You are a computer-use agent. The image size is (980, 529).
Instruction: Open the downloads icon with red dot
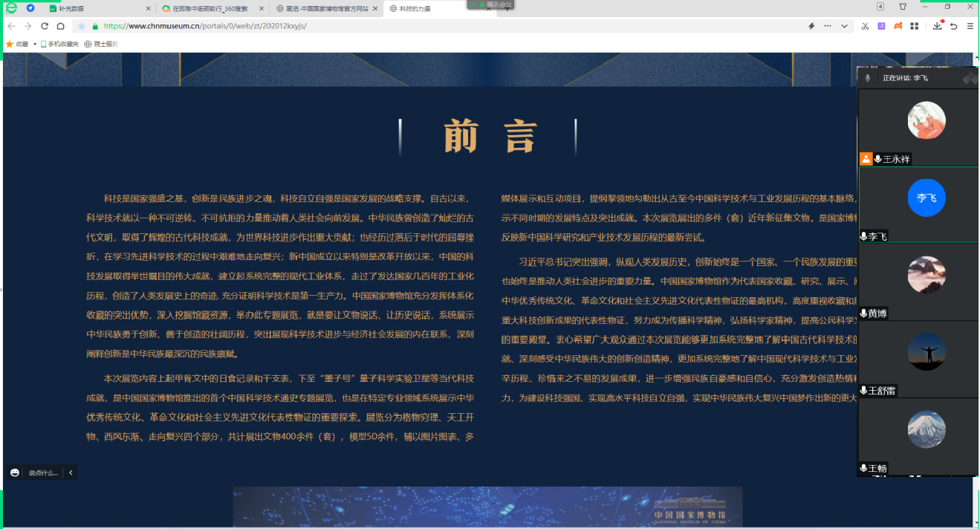coord(938,26)
